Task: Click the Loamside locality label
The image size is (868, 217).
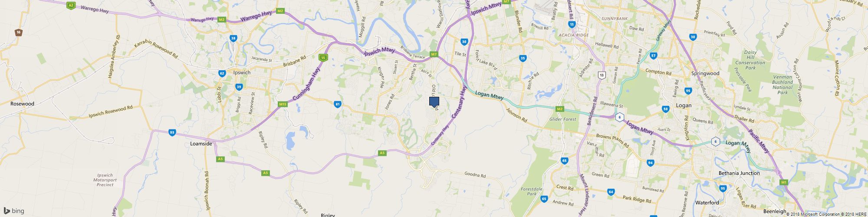Action: point(201,143)
